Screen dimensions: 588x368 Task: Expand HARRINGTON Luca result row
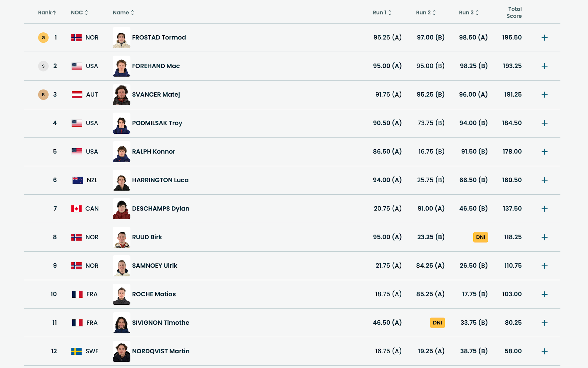(x=544, y=180)
